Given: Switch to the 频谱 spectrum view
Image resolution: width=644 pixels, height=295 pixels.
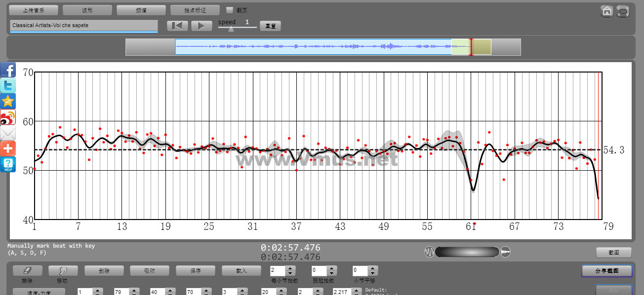Looking at the screenshot, I should click(x=141, y=10).
